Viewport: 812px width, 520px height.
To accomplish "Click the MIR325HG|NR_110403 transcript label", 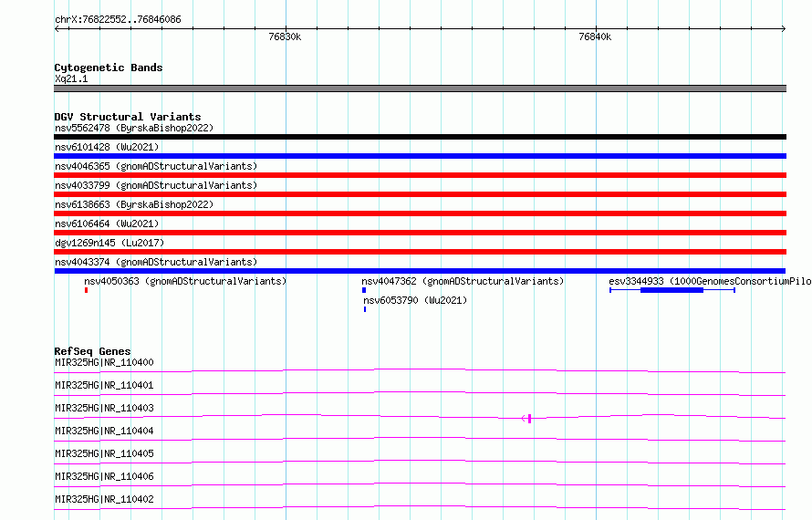I will (x=104, y=408).
